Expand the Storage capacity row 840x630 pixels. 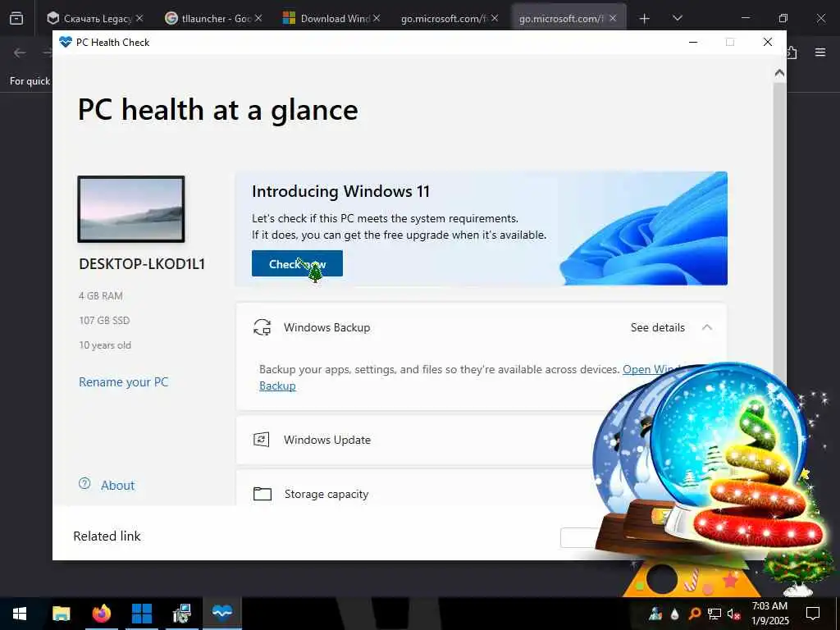click(x=418, y=490)
